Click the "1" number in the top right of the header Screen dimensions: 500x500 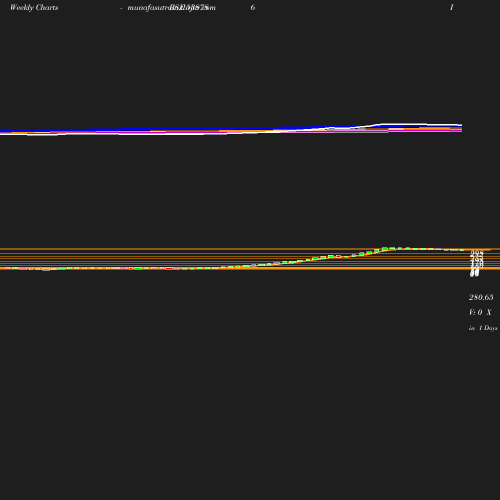[452, 7]
